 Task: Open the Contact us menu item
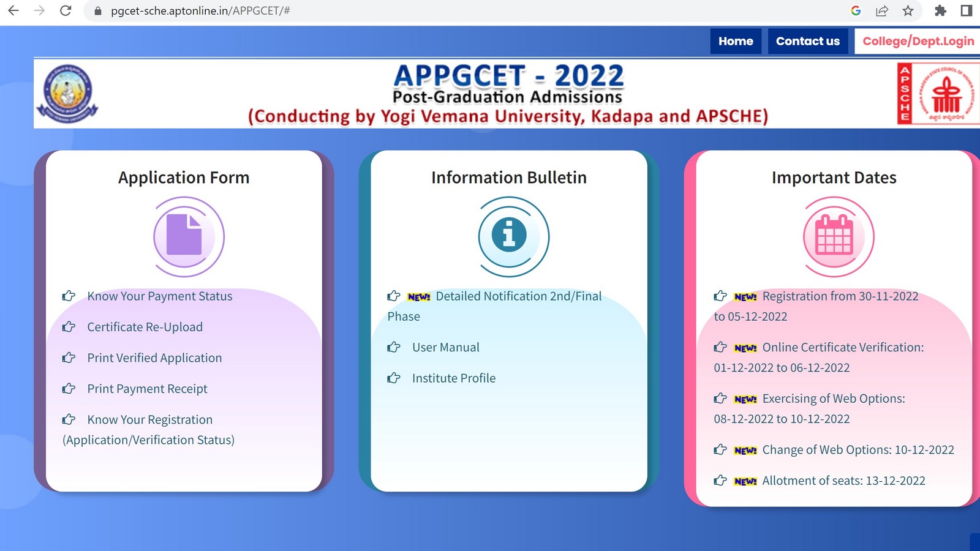coord(808,41)
